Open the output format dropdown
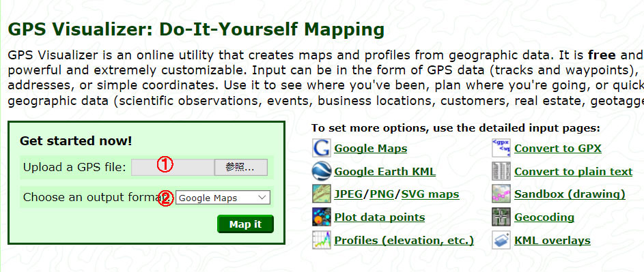The height and width of the screenshot is (272, 644). click(223, 198)
